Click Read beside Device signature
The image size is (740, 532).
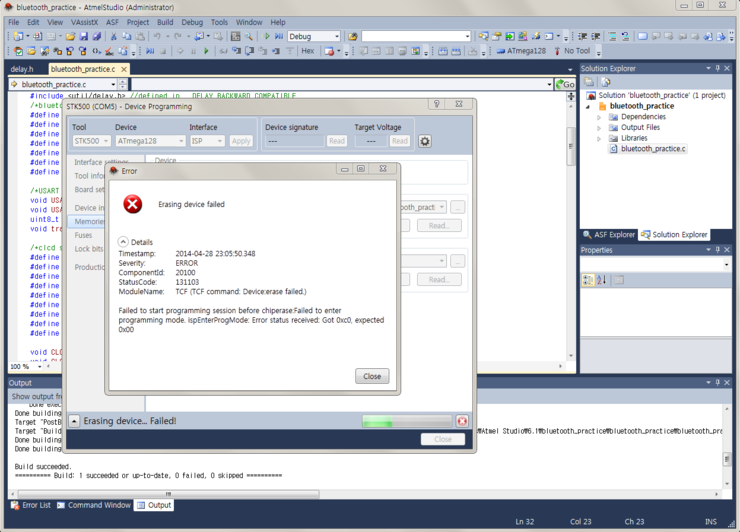point(336,141)
